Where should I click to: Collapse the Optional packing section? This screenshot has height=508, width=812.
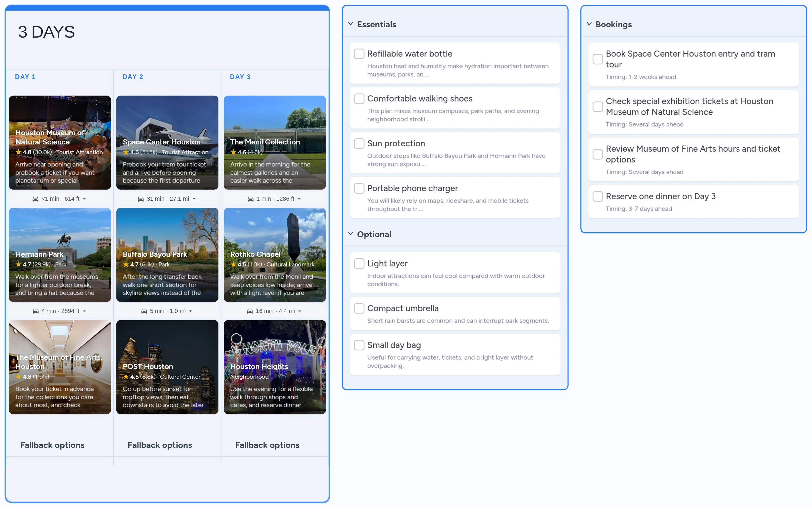pyautogui.click(x=351, y=234)
